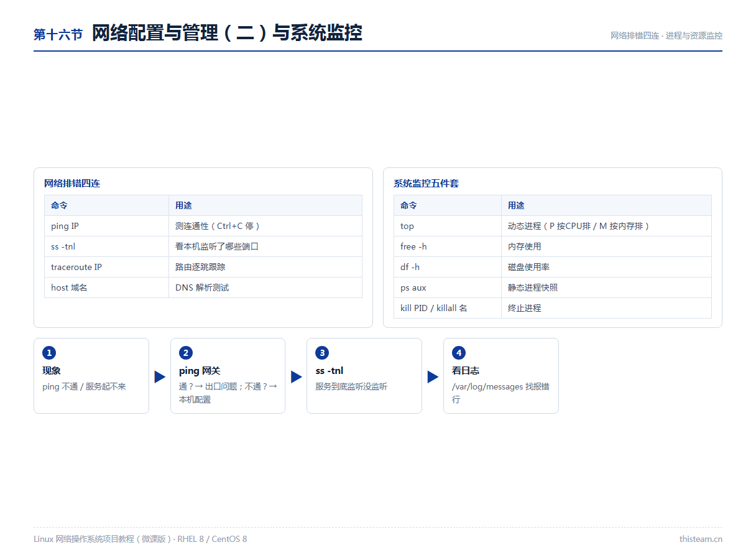The height and width of the screenshot is (560, 756).
Task: Click the text 通？→ 出口问题；不通？→ 本机配置
Action: pos(228,393)
